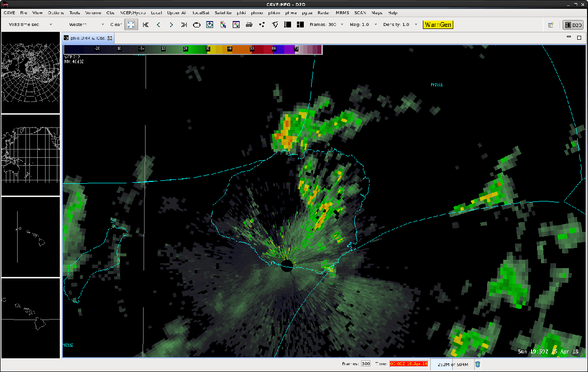The width and height of the screenshot is (588, 372).
Task: Click the two-panel layout icon
Action: (x=288, y=25)
